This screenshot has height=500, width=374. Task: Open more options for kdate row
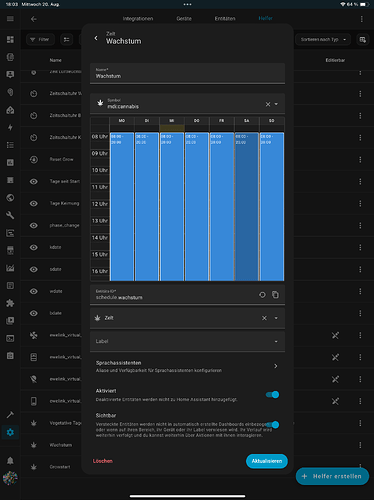coord(360,247)
